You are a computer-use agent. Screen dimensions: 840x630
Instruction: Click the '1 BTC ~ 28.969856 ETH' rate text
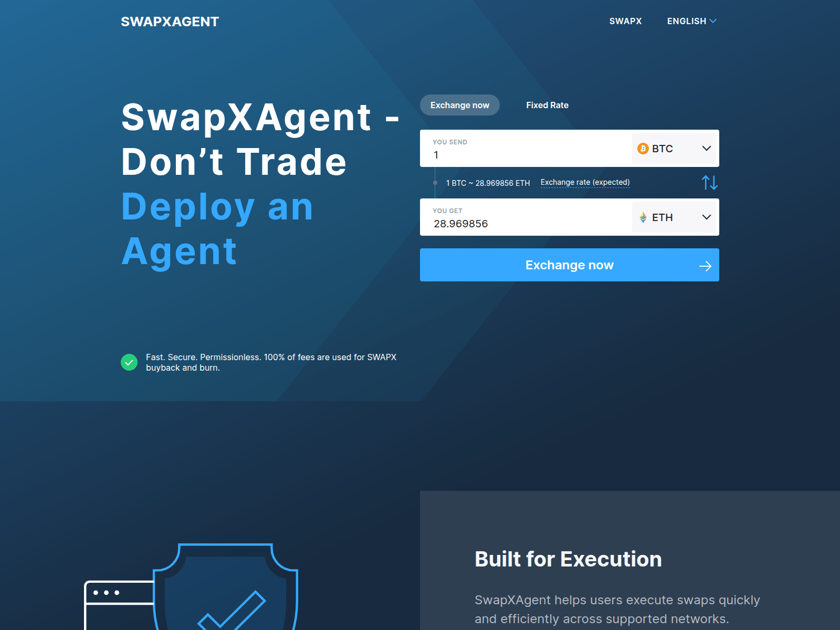pos(488,183)
